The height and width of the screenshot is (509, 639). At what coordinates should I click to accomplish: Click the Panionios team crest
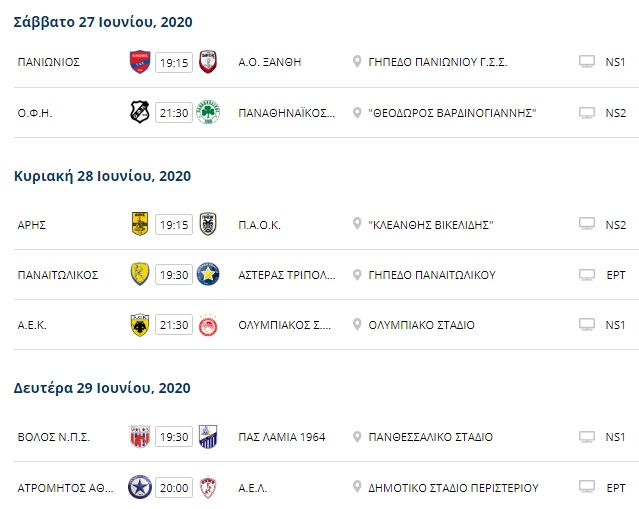(140, 62)
